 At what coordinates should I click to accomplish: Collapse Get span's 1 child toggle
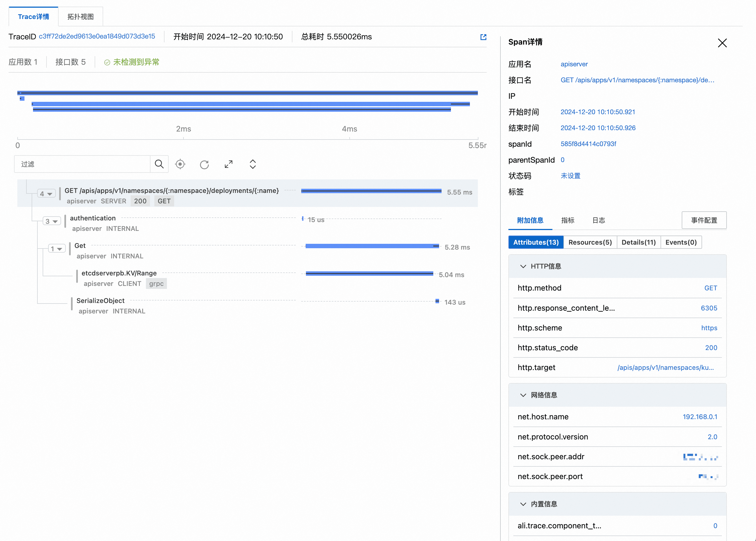click(57, 249)
